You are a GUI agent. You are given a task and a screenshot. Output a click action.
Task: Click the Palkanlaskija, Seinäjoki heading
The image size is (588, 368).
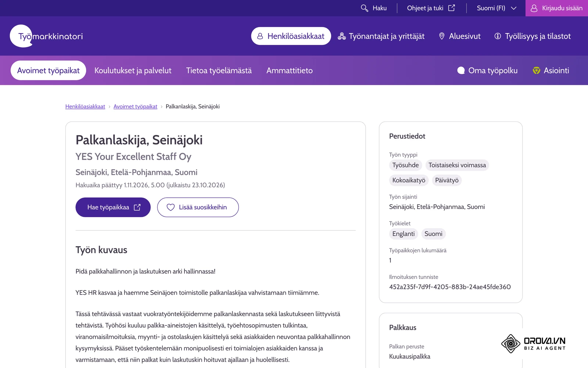(x=139, y=140)
